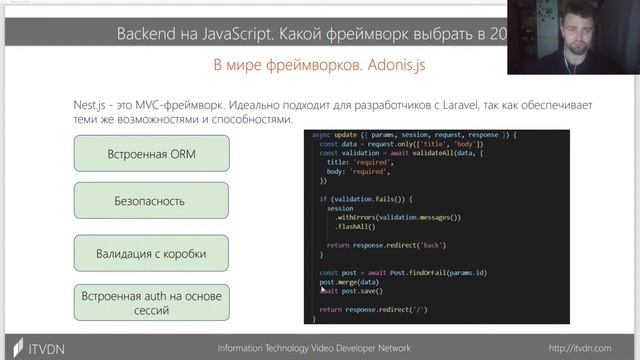
Task: Click the text 'Nest.js - это MVC-фреймворк'
Action: (x=149, y=105)
